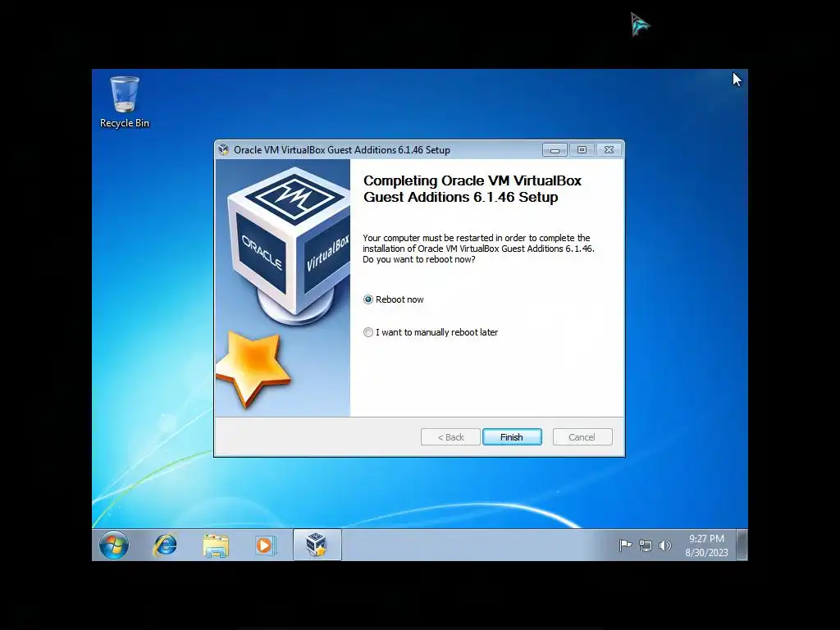
Task: Click the Back button in setup
Action: point(450,437)
